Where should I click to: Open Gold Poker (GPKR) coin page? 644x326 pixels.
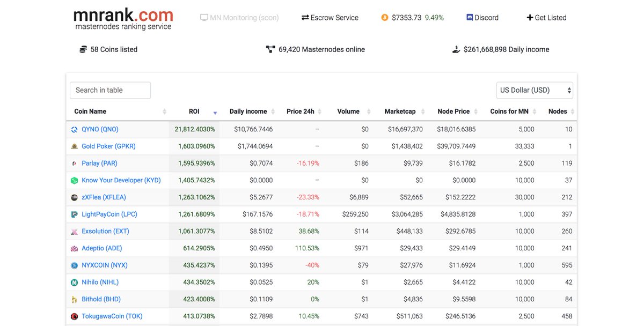click(108, 146)
